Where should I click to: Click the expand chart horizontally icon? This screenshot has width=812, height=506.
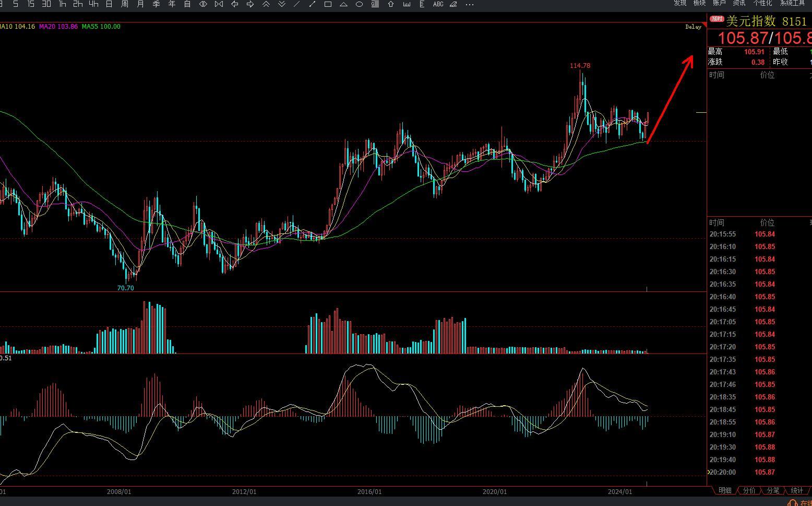coord(203,4)
